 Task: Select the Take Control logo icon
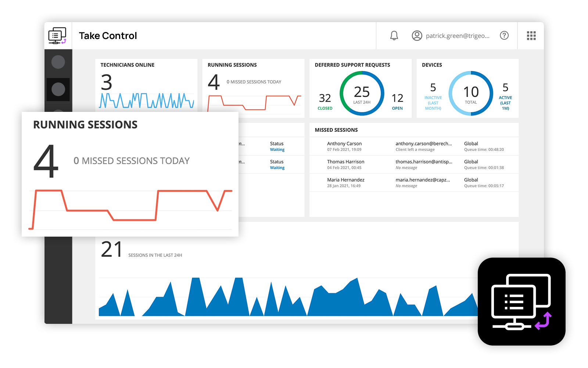[57, 35]
